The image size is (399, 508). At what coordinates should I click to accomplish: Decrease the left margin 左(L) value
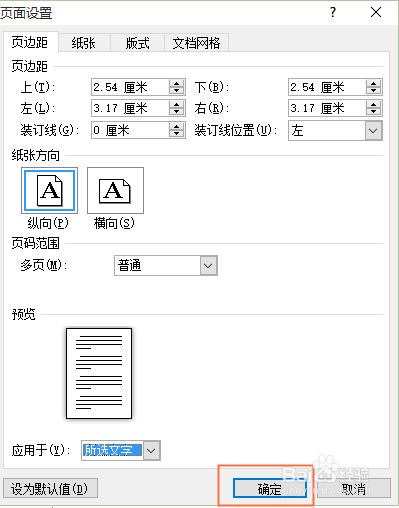[176, 112]
